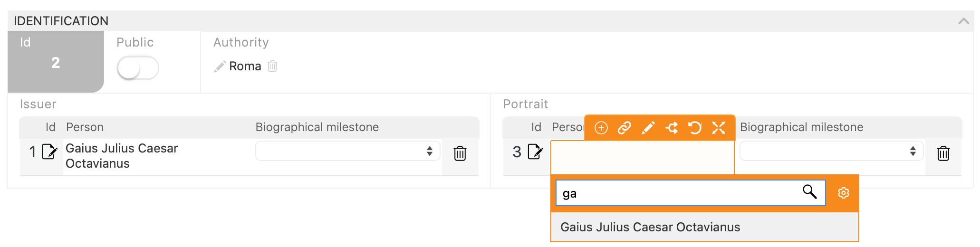Open edit record icon for Portrait row 3

pos(536,152)
